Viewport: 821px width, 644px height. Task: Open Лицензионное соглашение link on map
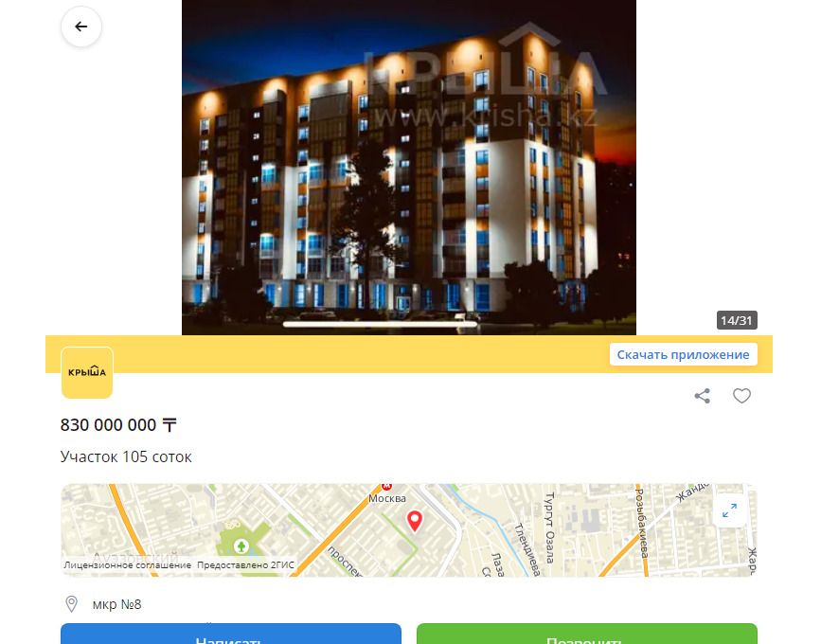pos(127,565)
